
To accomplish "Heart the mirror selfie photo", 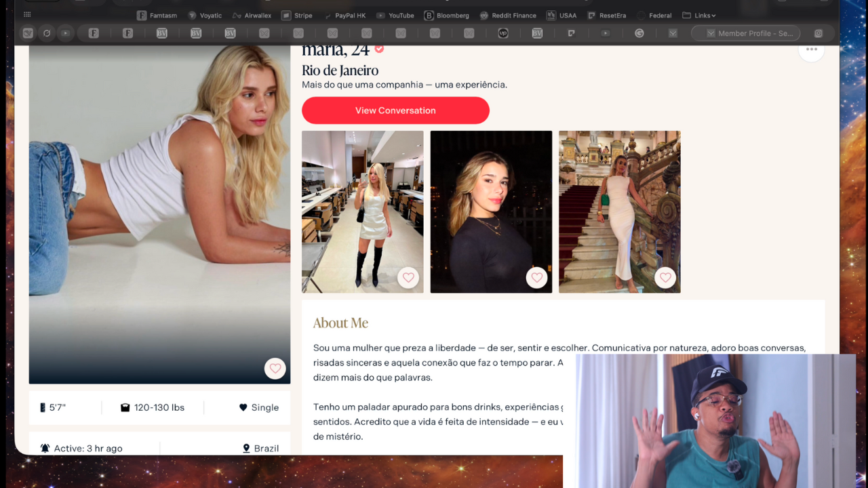I will pyautogui.click(x=408, y=278).
